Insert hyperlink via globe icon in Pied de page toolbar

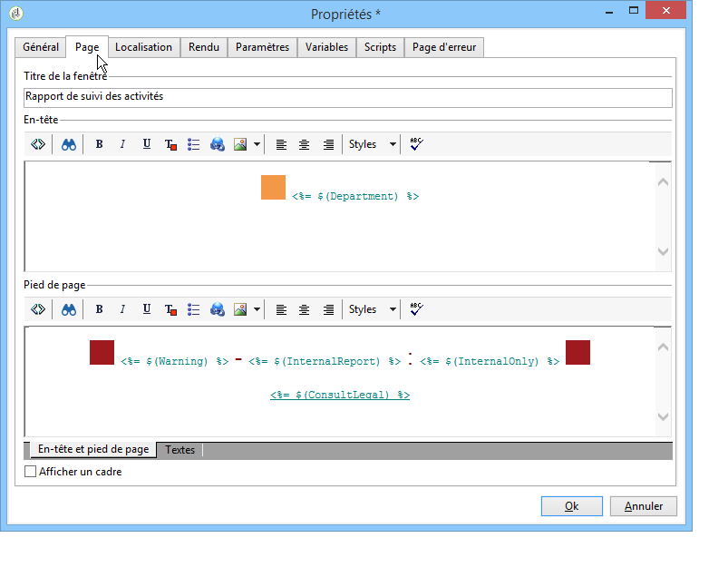(x=218, y=309)
